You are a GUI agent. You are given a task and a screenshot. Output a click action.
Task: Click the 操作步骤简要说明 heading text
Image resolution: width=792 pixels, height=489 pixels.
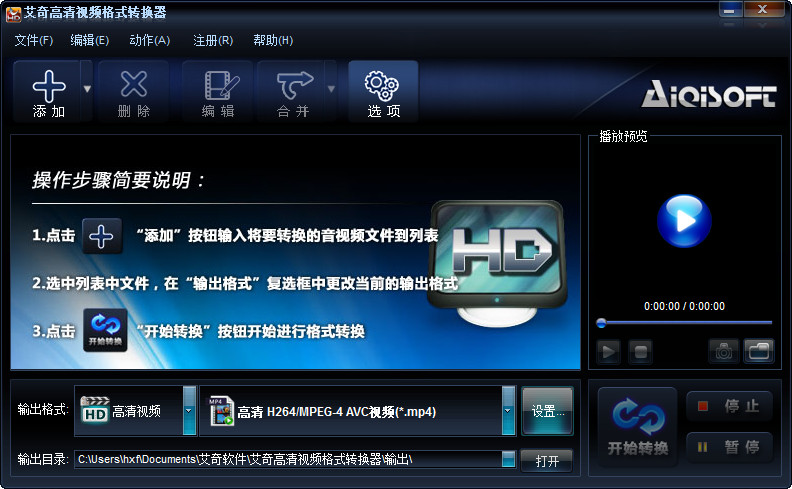[118, 180]
